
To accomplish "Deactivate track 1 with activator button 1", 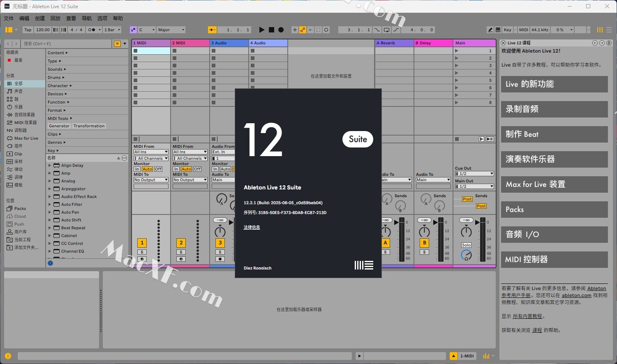I will [x=142, y=243].
